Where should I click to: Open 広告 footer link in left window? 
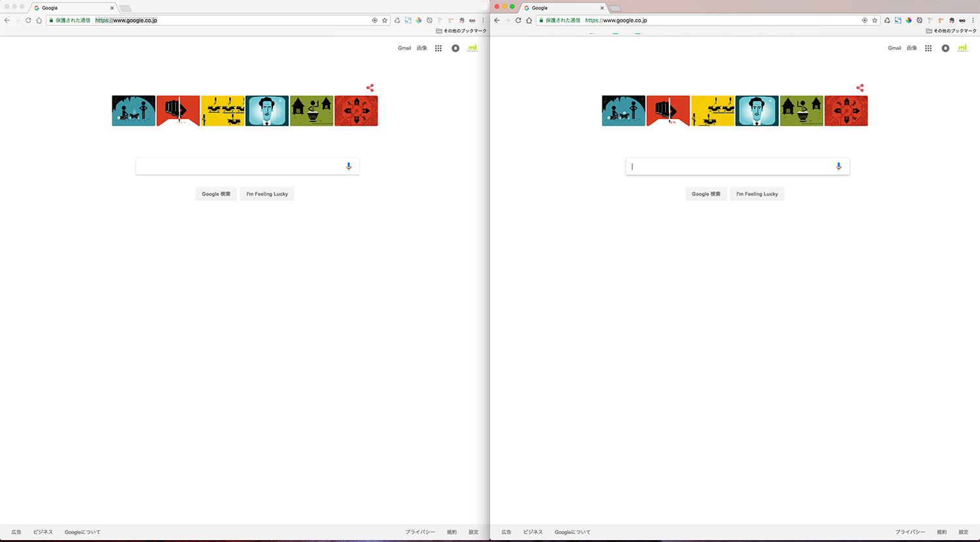point(16,532)
